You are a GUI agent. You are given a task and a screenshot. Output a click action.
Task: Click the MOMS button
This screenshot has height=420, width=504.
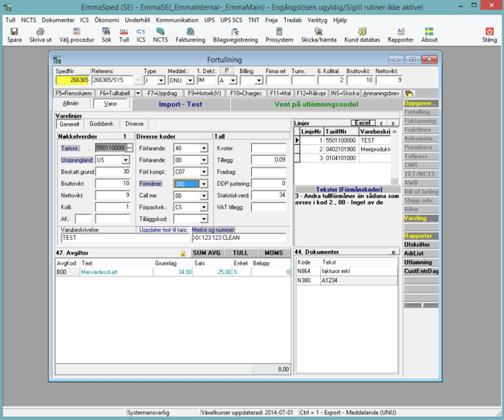click(274, 253)
